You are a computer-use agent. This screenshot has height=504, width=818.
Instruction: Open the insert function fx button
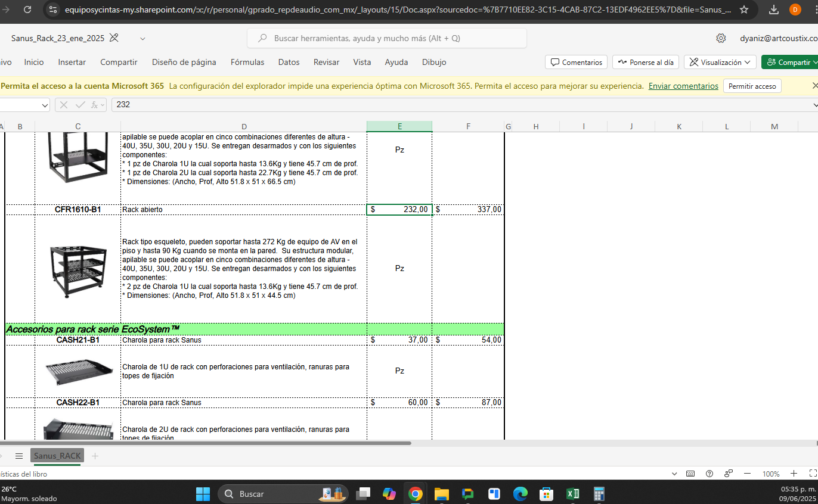coord(94,105)
